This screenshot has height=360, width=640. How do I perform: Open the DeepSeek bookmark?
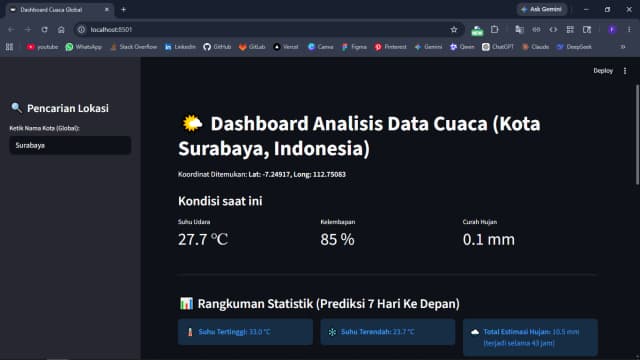click(574, 47)
